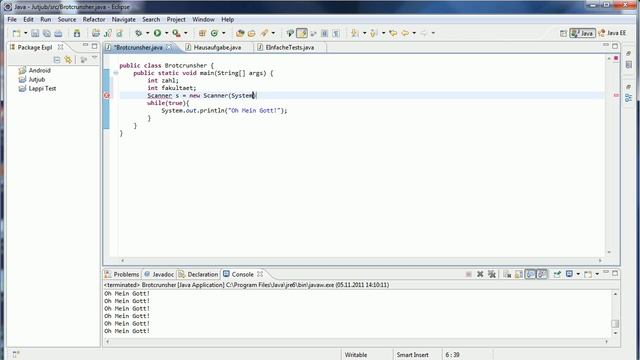Click the Run external tools icon
This screenshot has height=360, width=640.
[x=176, y=33]
